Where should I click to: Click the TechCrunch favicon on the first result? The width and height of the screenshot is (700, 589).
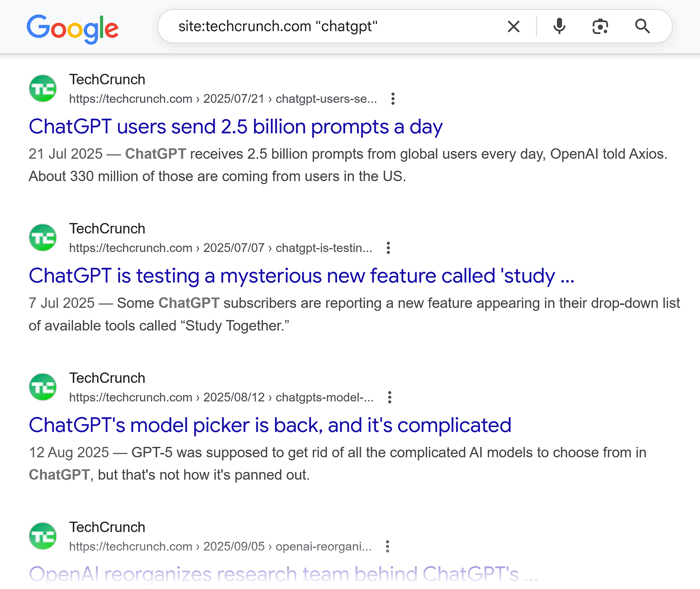[42, 88]
